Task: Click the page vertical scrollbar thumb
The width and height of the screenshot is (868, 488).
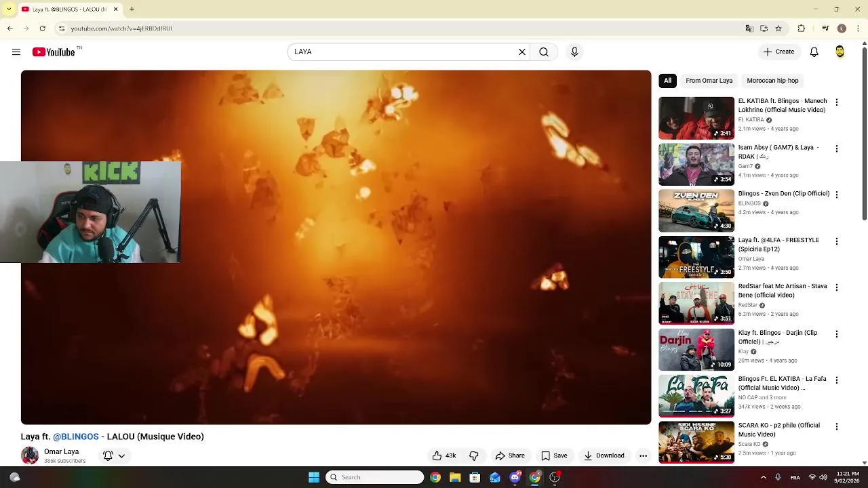Action: tap(864, 134)
